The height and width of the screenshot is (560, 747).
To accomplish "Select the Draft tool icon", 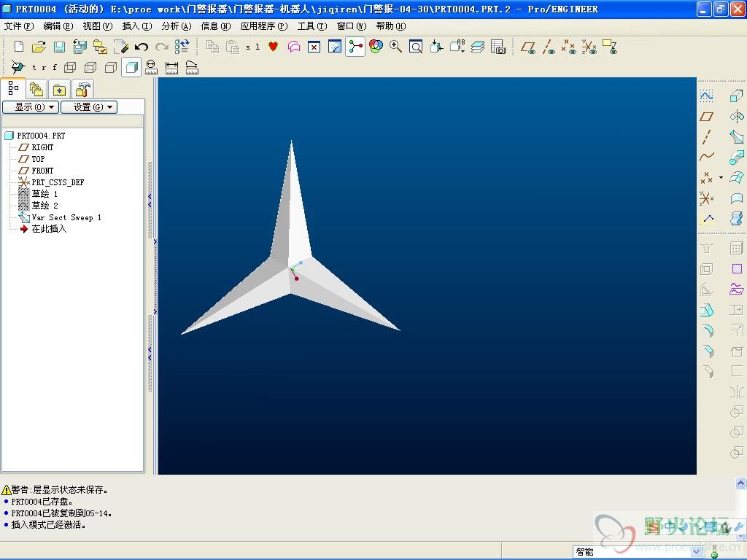I will [707, 310].
